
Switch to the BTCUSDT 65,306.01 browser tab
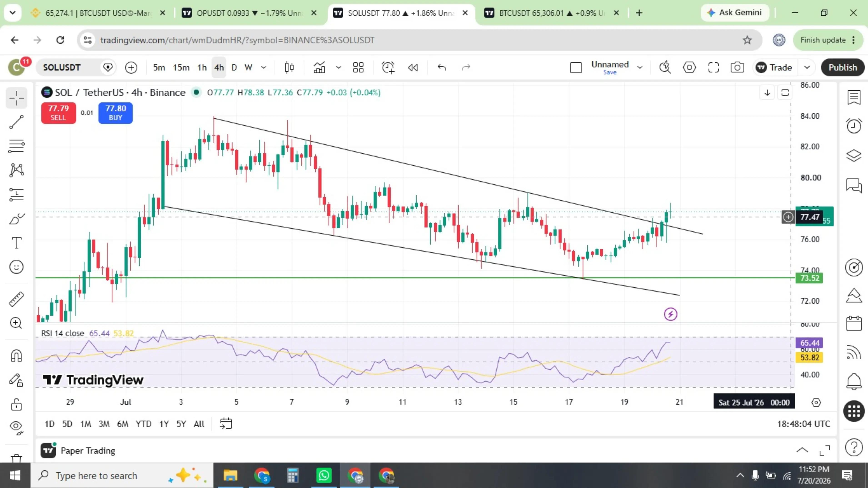[x=551, y=13]
